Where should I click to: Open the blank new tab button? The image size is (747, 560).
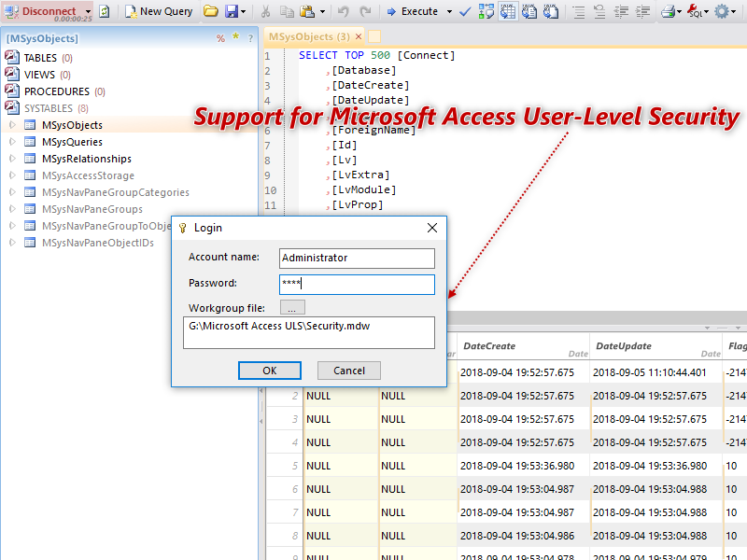click(374, 36)
